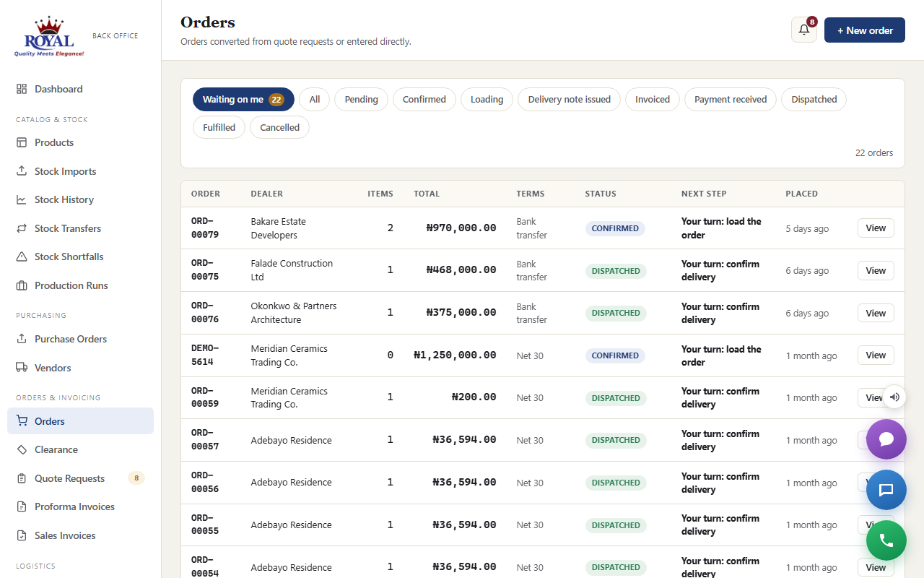Filter orders by Fulfilled
The height and width of the screenshot is (578, 924).
click(x=219, y=128)
